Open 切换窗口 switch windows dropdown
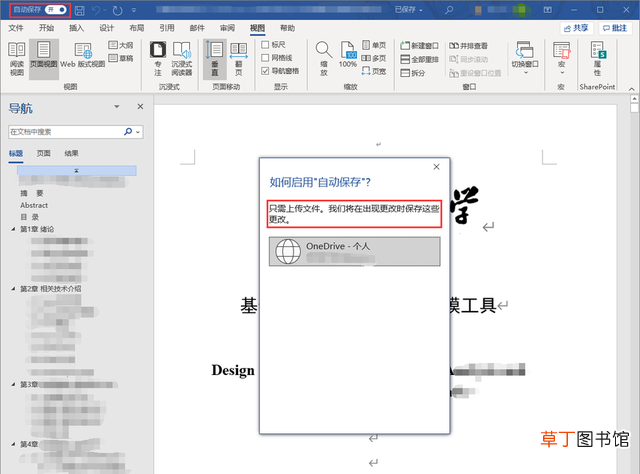The image size is (640, 474). point(525,58)
